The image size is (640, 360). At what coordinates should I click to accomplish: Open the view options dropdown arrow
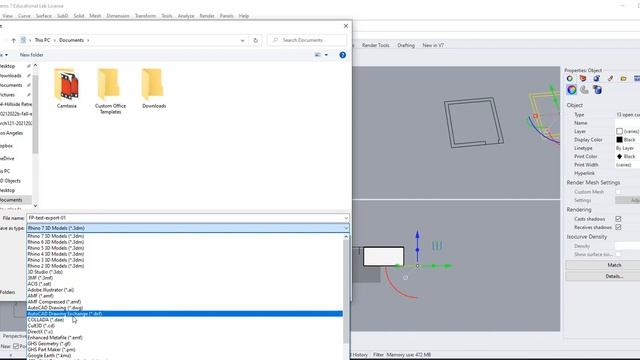326,55
